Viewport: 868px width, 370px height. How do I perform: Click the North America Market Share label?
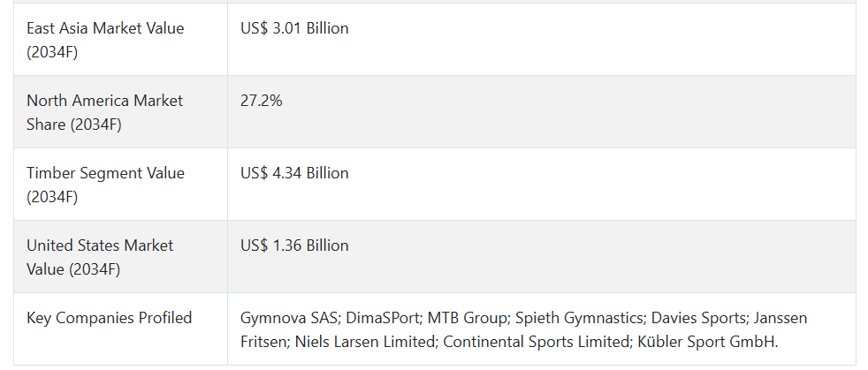(x=104, y=112)
